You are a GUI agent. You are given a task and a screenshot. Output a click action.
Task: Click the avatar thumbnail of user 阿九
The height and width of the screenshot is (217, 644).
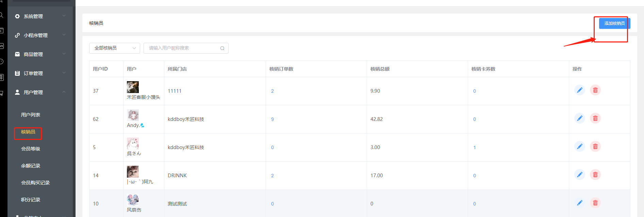point(133,172)
